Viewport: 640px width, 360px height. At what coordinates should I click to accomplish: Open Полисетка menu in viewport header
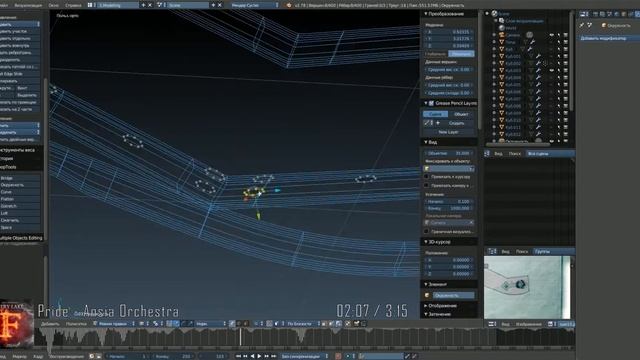tap(76, 324)
